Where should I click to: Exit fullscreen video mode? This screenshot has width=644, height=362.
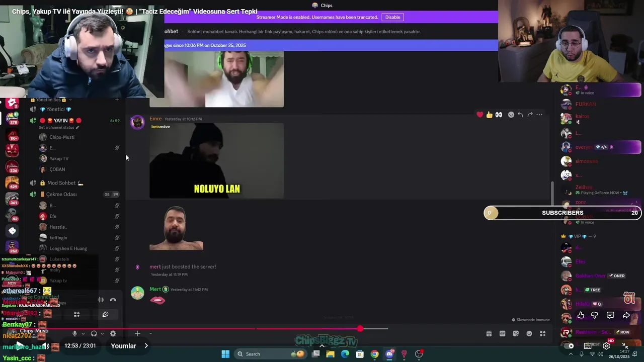(x=625, y=346)
